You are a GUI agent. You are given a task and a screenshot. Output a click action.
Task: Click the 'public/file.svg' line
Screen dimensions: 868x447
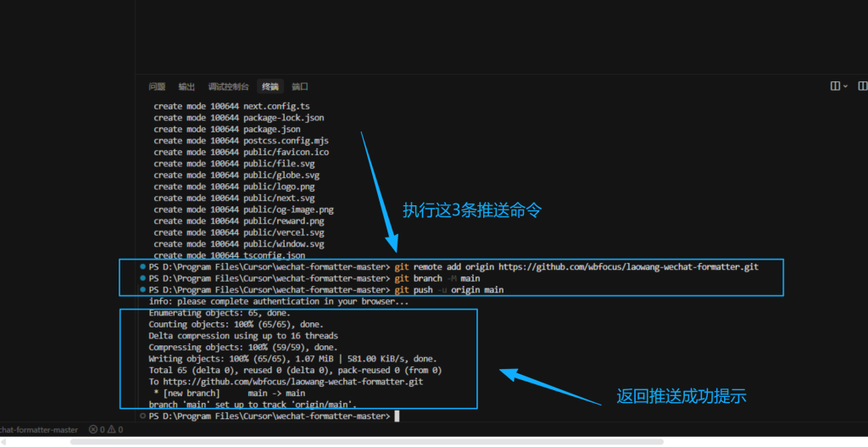tap(234, 164)
